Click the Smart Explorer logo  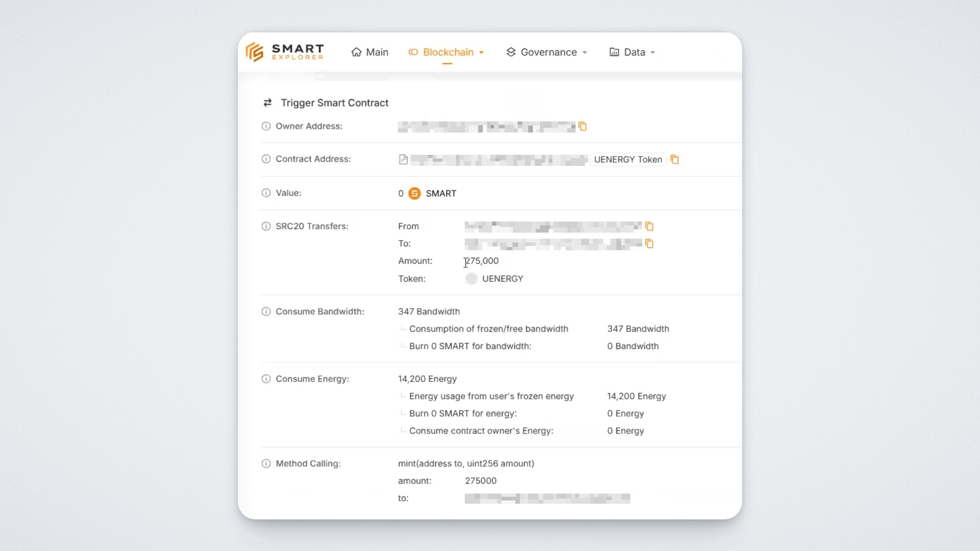285,52
